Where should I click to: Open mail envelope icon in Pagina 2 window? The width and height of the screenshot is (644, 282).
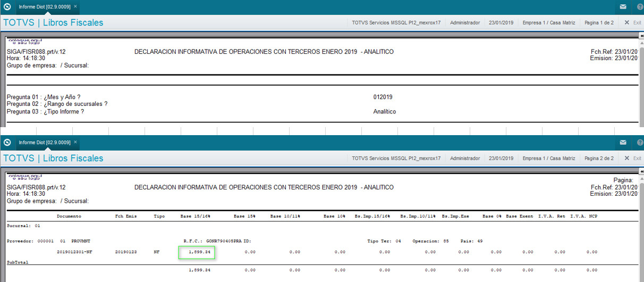coord(623,143)
